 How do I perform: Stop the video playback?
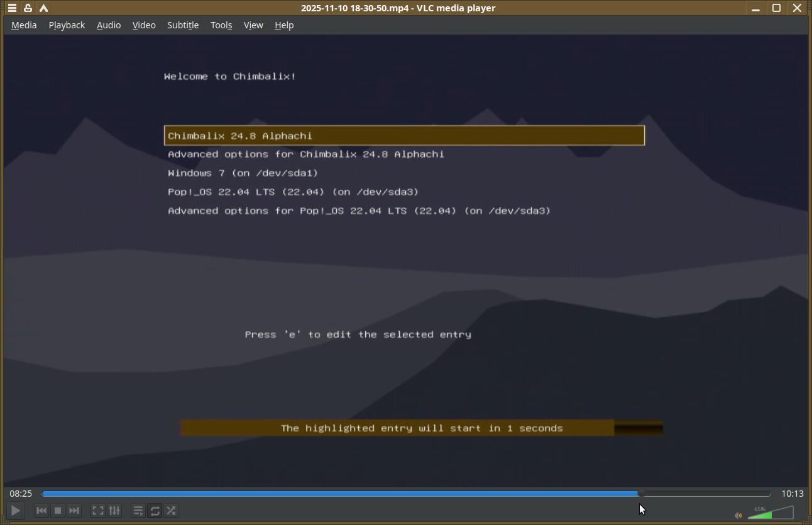(58, 511)
